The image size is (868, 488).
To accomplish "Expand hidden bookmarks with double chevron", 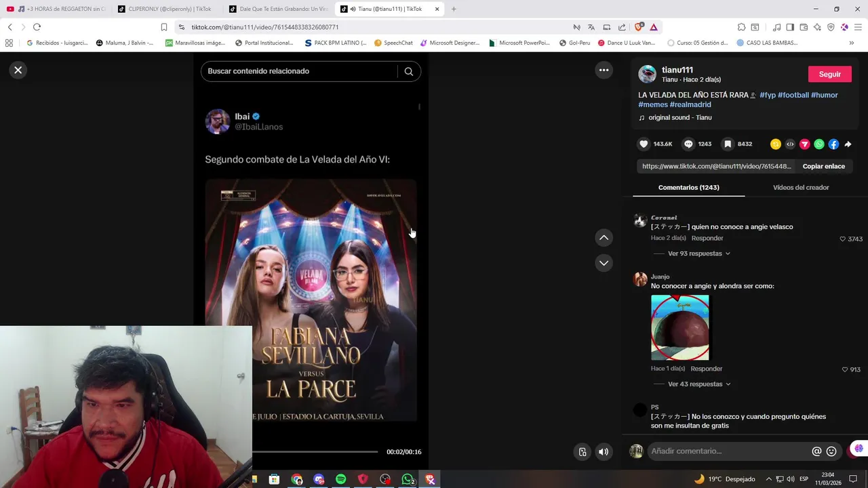I will (x=851, y=43).
